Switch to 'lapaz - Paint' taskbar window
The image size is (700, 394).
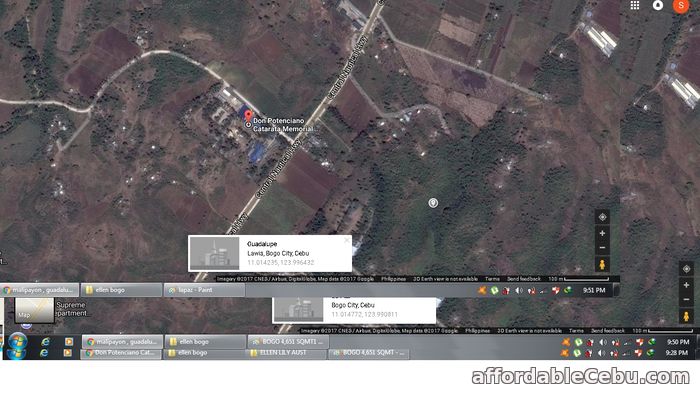[204, 290]
